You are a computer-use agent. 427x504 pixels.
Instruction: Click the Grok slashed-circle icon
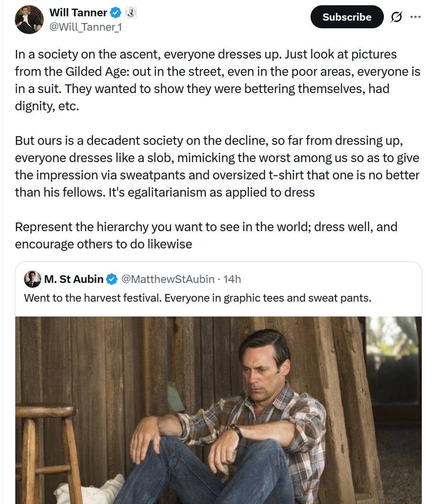pyautogui.click(x=396, y=17)
